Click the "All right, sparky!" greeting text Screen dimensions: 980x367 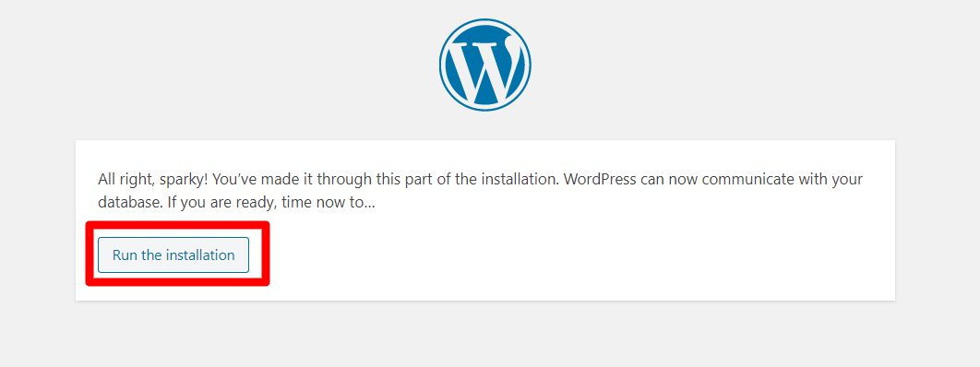(x=153, y=180)
